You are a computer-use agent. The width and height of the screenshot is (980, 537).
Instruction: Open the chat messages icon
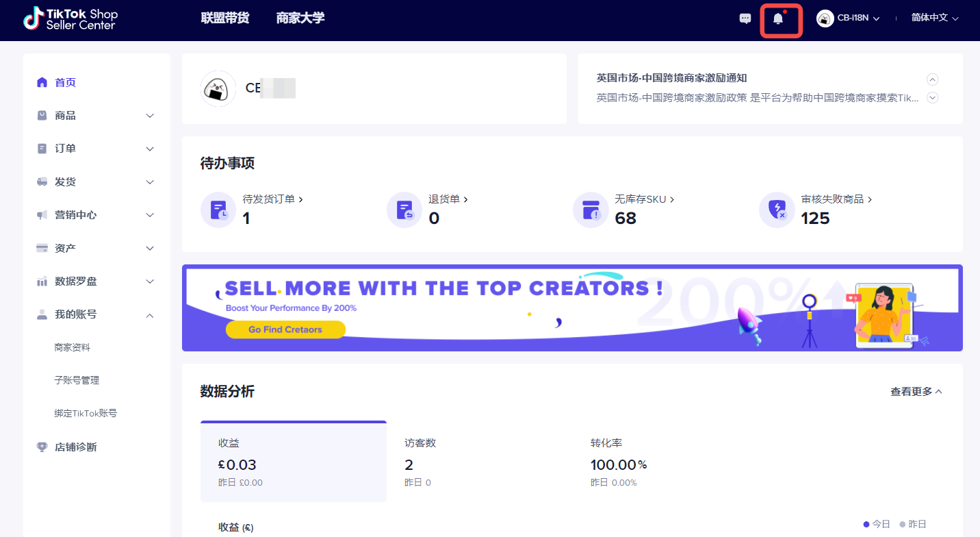point(745,19)
